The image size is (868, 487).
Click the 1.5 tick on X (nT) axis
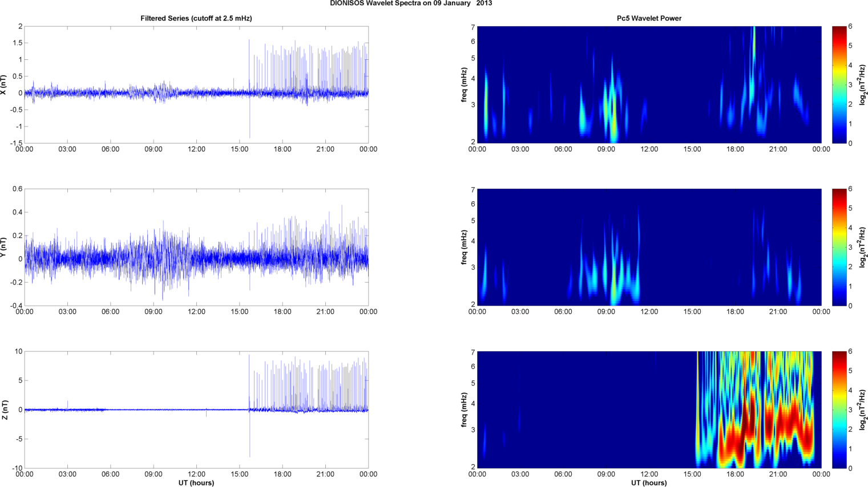tap(17, 43)
